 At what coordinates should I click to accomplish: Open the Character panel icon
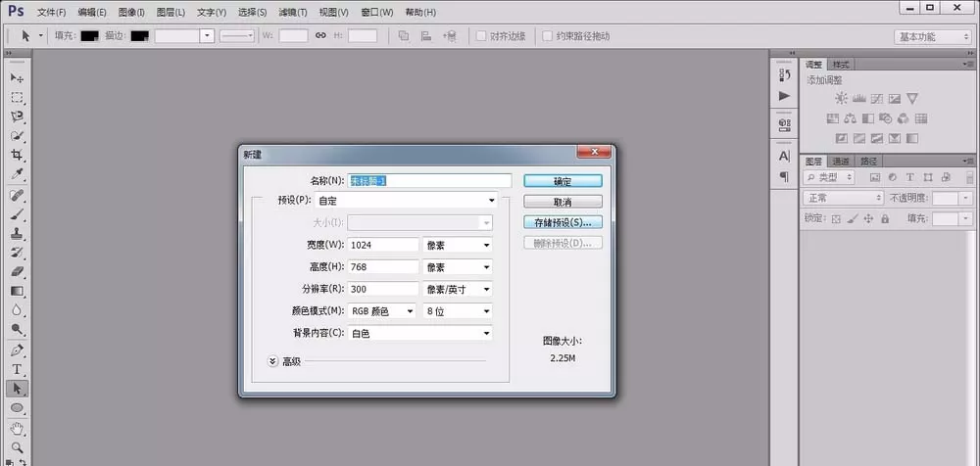784,157
